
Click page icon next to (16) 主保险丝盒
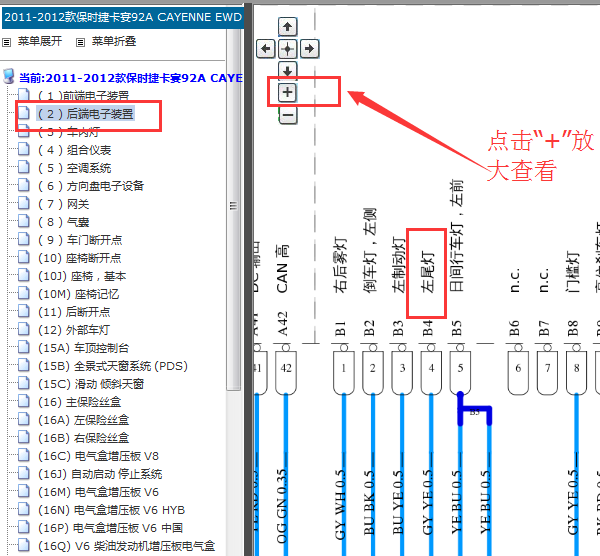24,400
